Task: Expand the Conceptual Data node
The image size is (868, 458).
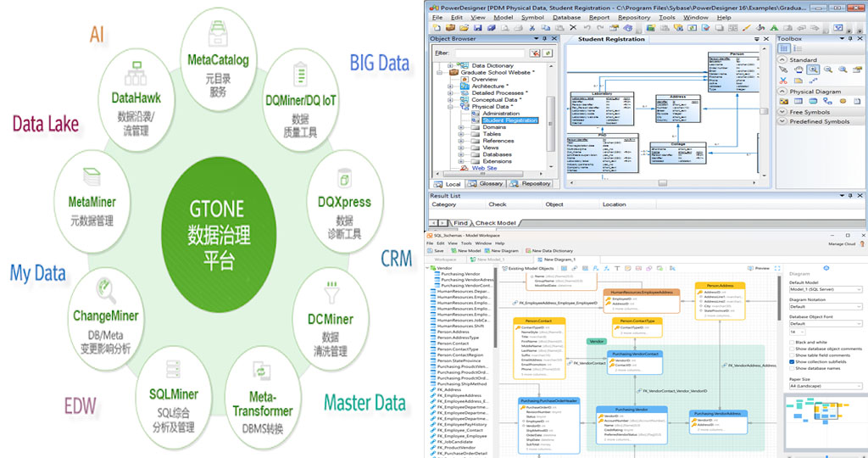Action: coord(450,100)
